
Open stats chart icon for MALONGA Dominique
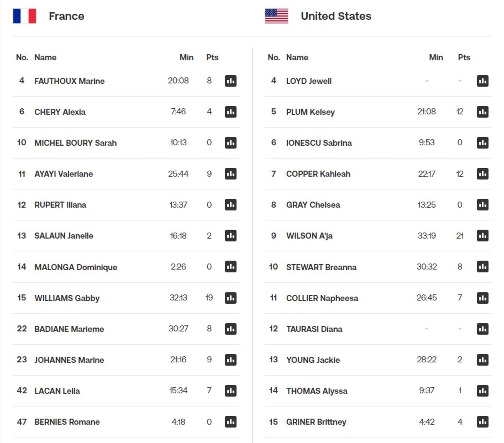click(230, 267)
